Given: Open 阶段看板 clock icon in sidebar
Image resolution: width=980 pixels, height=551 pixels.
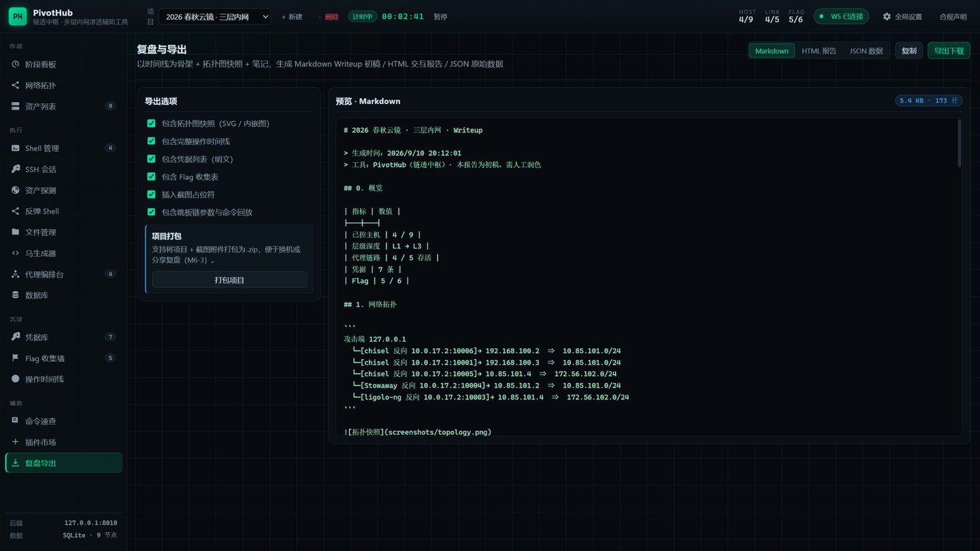Looking at the screenshot, I should click(16, 65).
